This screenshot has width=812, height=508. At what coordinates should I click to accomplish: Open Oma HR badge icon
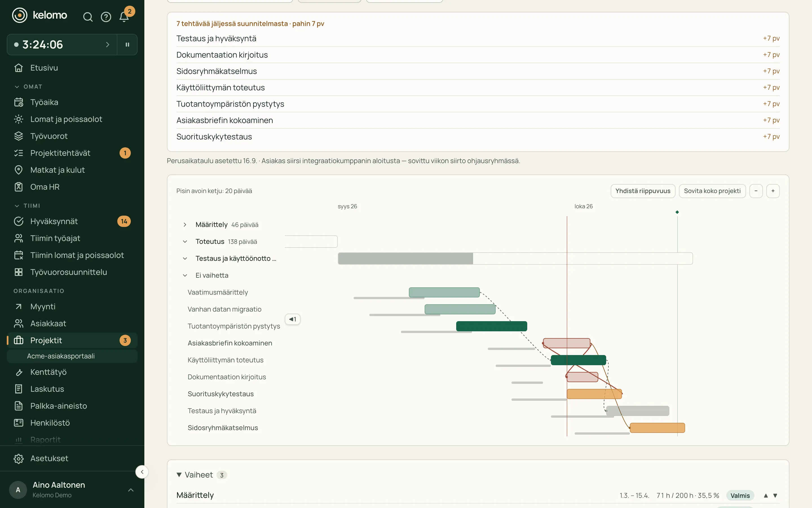72,187
